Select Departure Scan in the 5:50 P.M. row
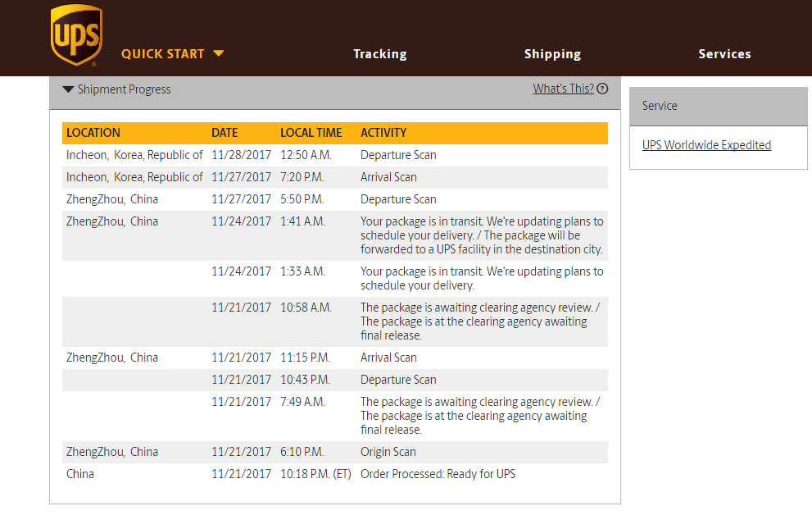 click(398, 199)
